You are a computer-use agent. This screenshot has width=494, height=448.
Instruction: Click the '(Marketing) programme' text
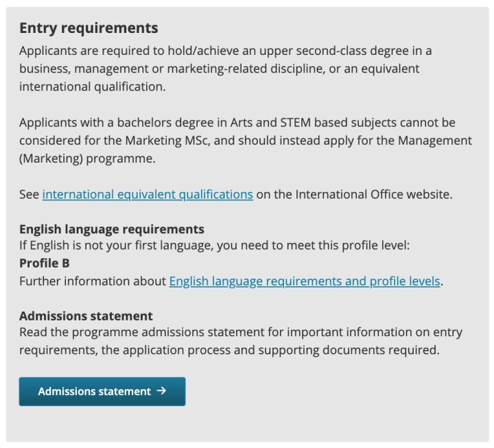87,158
